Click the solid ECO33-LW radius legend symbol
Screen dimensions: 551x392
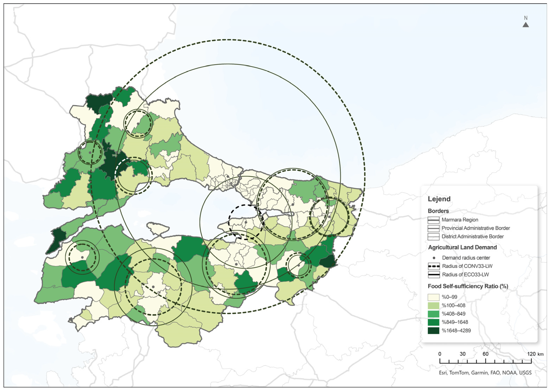[434, 275]
